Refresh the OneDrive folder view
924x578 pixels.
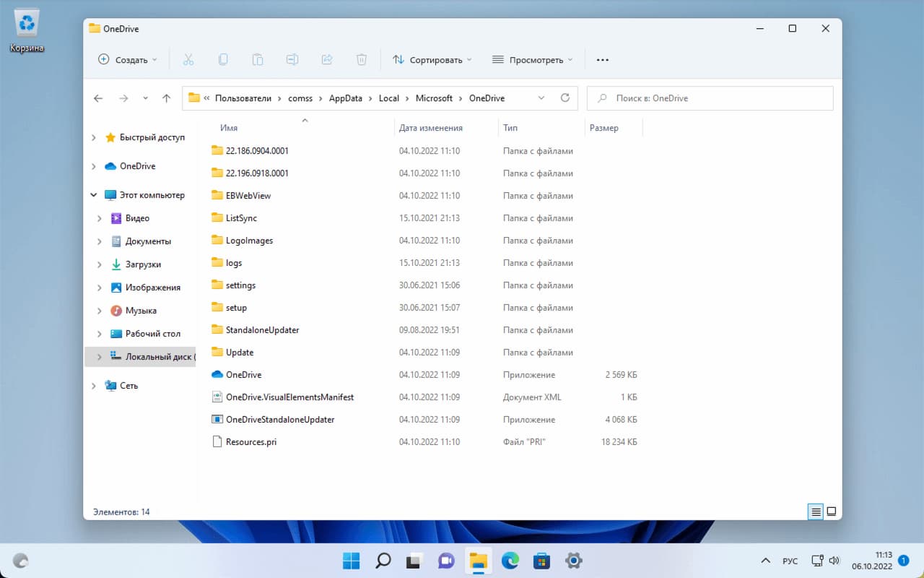pyautogui.click(x=565, y=98)
